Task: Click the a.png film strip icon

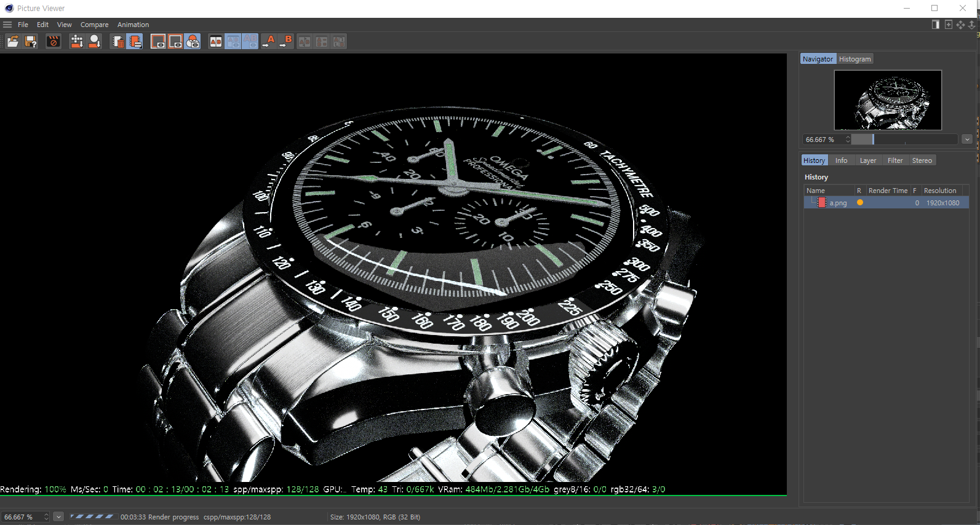Action: [822, 202]
